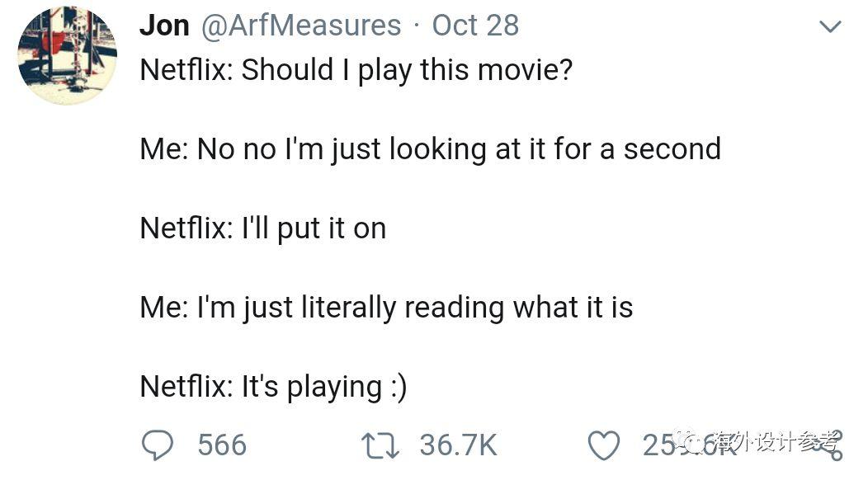Click the reply speech bubble icon
This screenshot has height=480, width=868.
pyautogui.click(x=158, y=445)
